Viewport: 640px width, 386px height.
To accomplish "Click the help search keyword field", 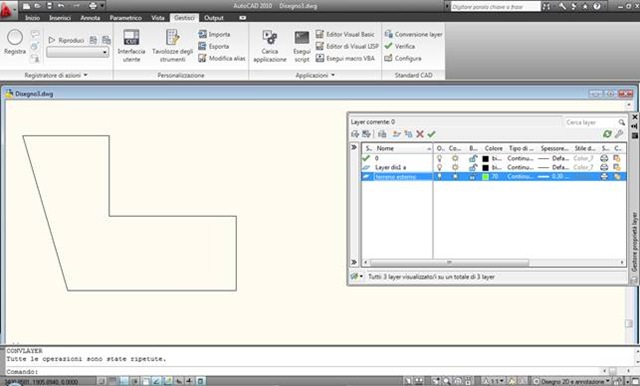I will (x=495, y=7).
